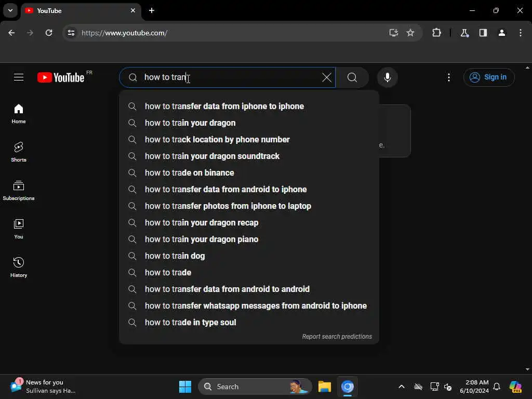This screenshot has width=532, height=399.
Task: Click the YouTube logo
Action: point(61,77)
